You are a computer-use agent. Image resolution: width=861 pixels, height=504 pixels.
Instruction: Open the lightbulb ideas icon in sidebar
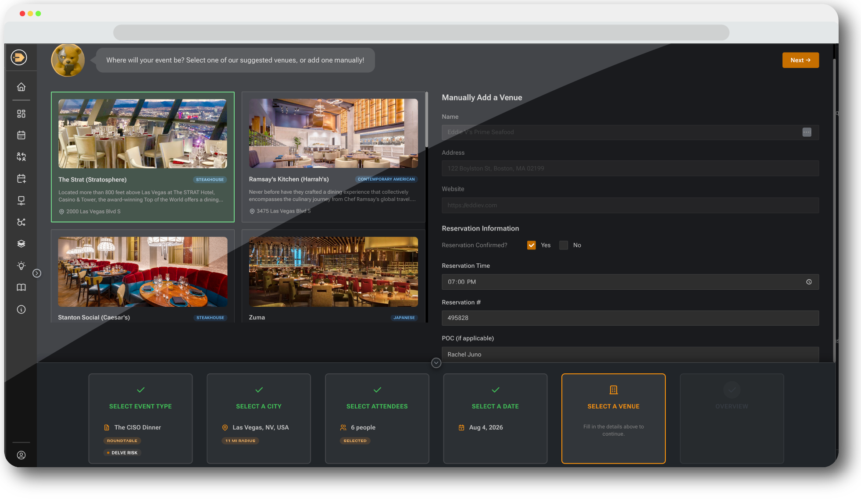21,266
